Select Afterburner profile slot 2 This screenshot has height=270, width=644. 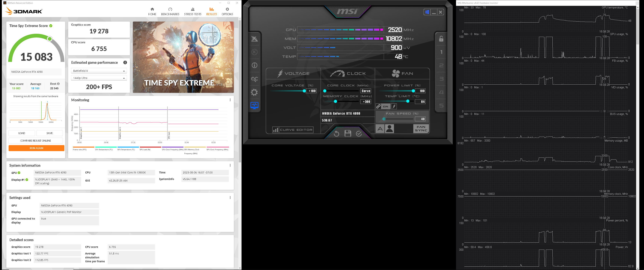(x=441, y=66)
